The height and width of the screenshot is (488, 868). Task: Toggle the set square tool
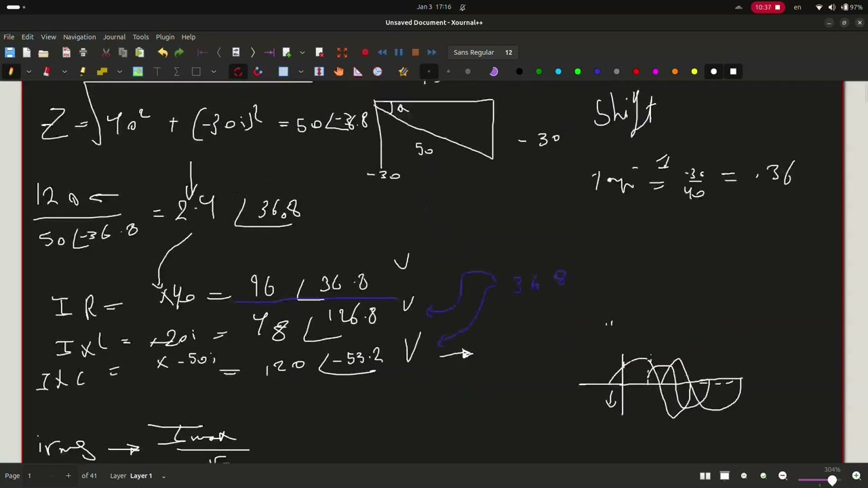[x=358, y=71]
